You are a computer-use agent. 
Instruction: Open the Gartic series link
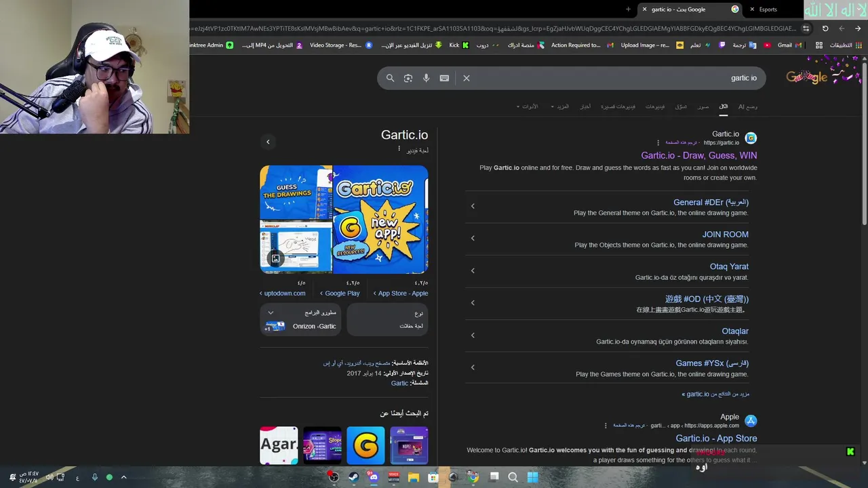pos(399,383)
